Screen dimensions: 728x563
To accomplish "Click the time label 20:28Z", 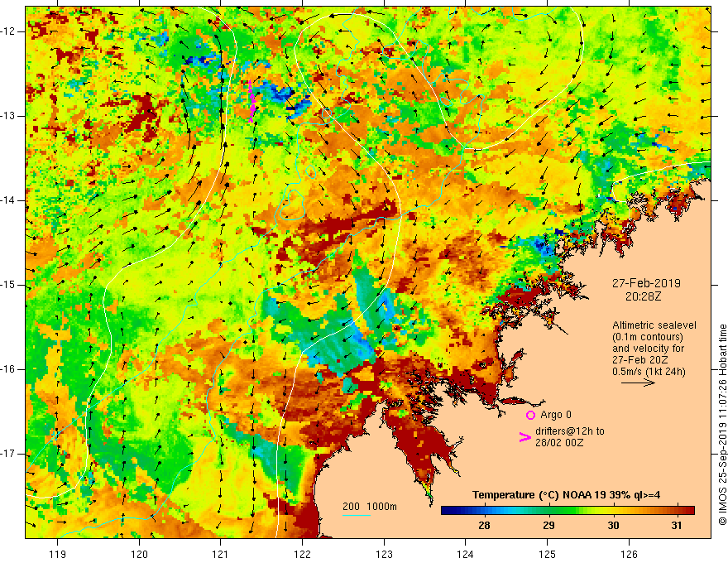I will pos(643,296).
